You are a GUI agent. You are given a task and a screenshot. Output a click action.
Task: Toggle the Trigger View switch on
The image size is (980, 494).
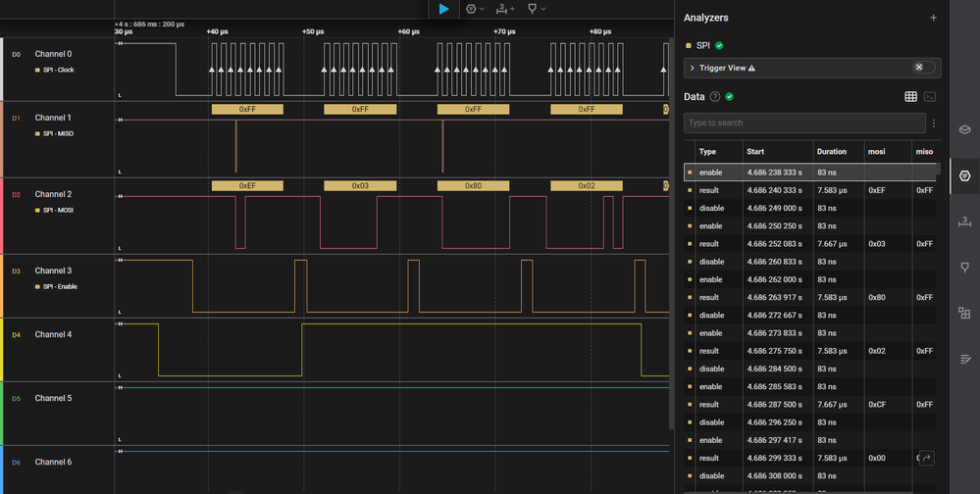point(924,68)
